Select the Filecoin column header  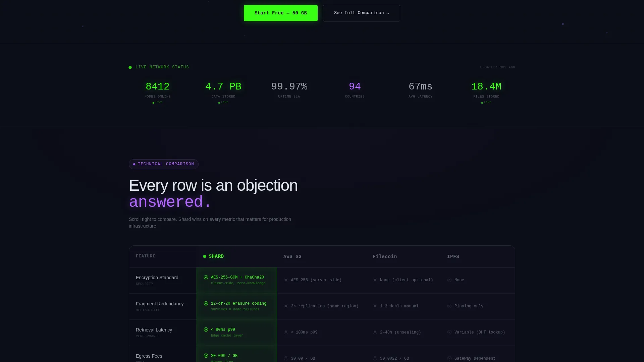[385, 257]
